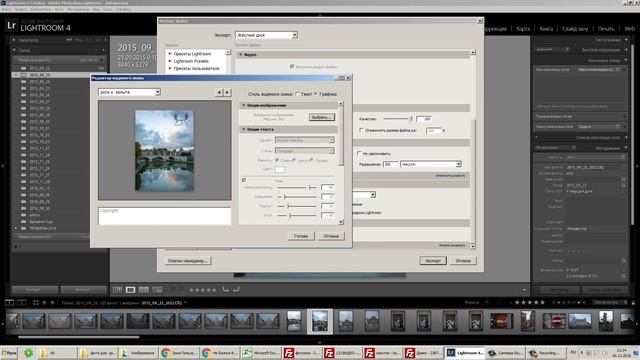Filter filmstrip by star rating
The width and height of the screenshot is (640, 360).
529,302
